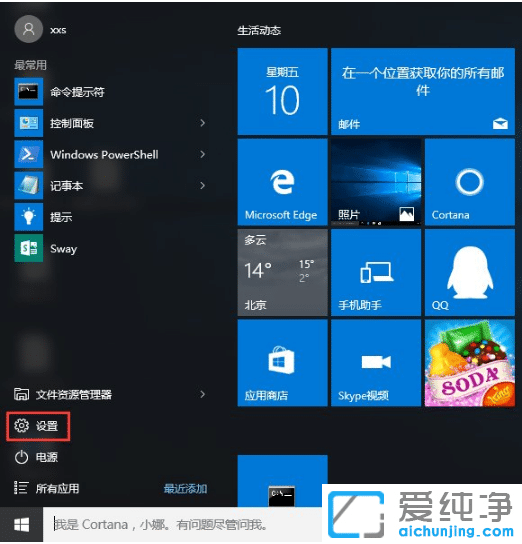Expand Windows PowerShell jump list arrow
The height and width of the screenshot is (544, 522).
pos(203,154)
